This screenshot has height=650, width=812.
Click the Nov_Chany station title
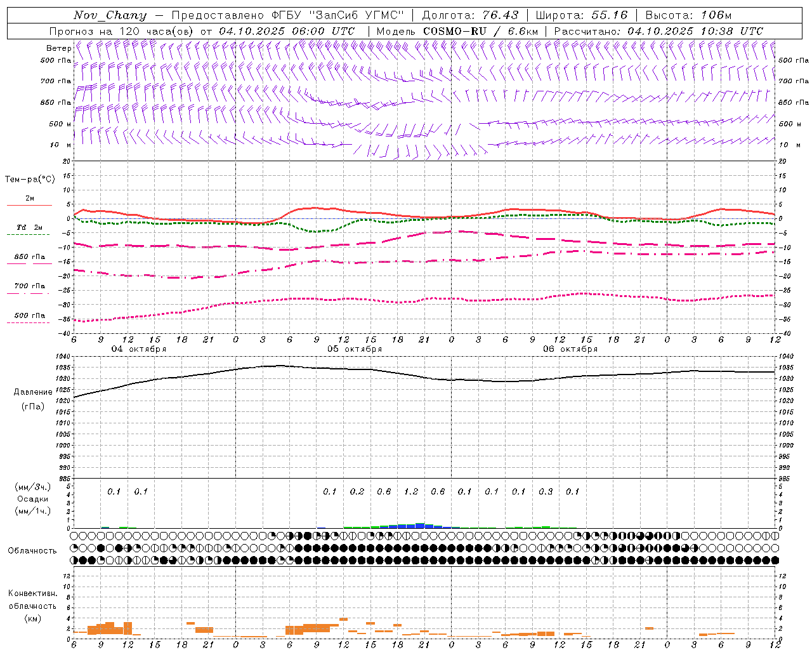click(x=110, y=15)
